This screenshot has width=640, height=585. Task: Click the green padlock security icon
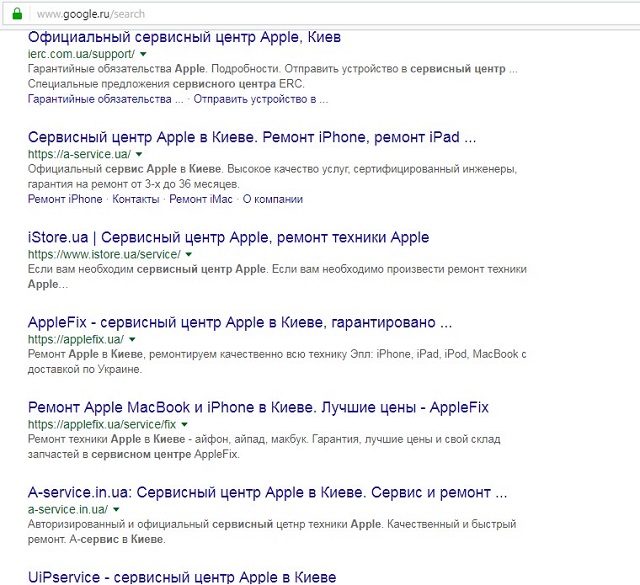click(x=17, y=14)
